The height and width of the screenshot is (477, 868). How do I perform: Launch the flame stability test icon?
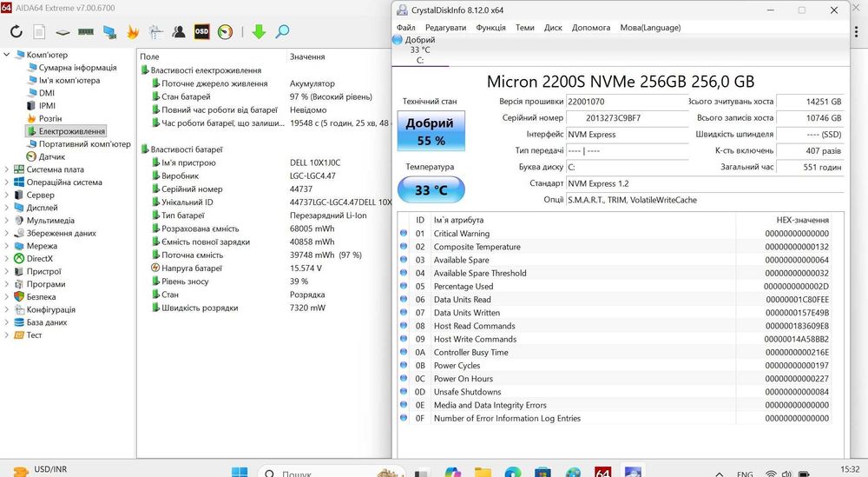pyautogui.click(x=133, y=32)
